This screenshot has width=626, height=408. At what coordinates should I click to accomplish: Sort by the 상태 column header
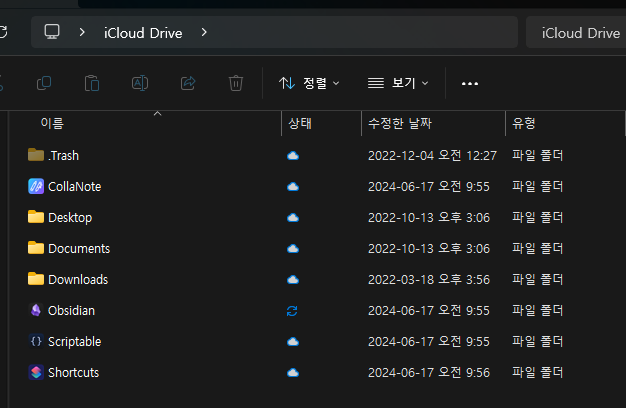pos(300,123)
